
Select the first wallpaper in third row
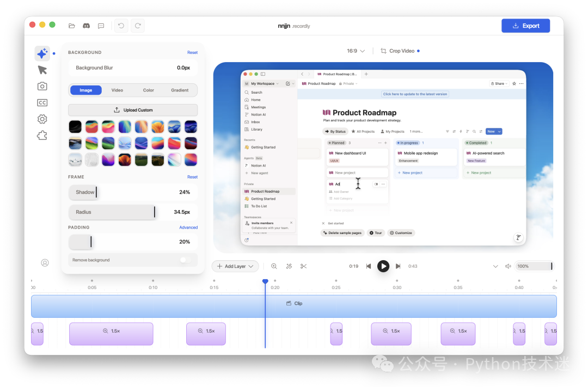(75, 159)
